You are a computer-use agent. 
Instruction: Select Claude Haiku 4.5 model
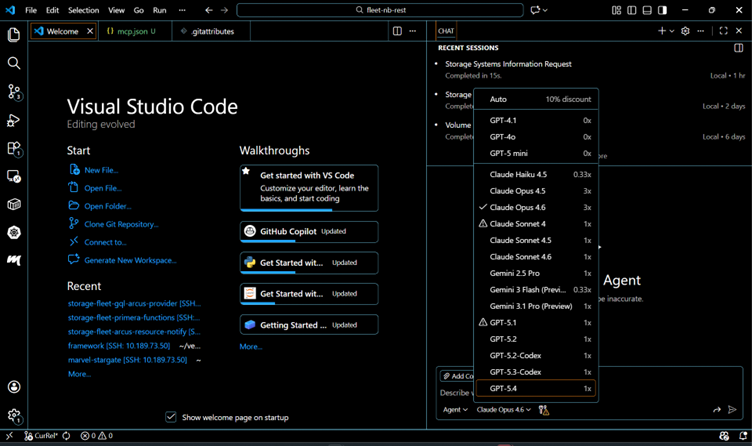pyautogui.click(x=536, y=175)
